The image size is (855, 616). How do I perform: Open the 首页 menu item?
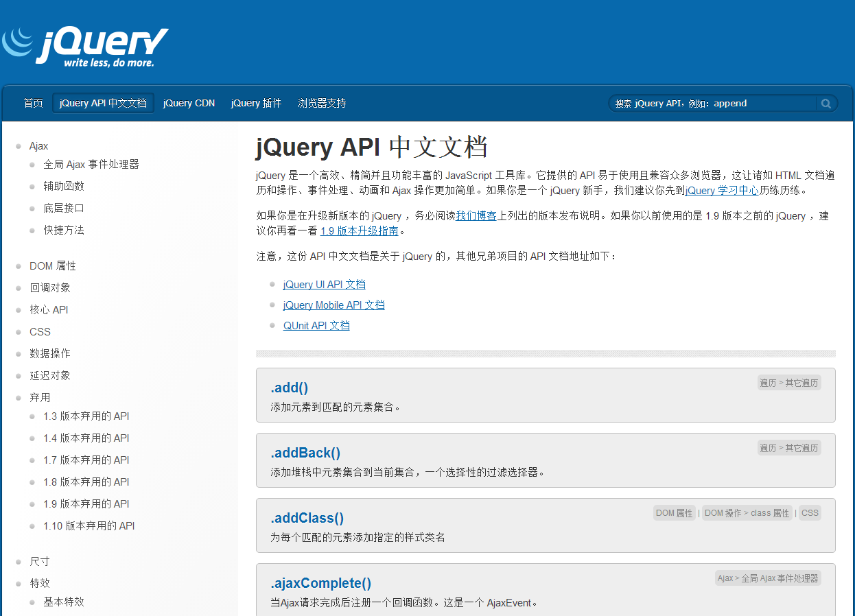(x=33, y=103)
